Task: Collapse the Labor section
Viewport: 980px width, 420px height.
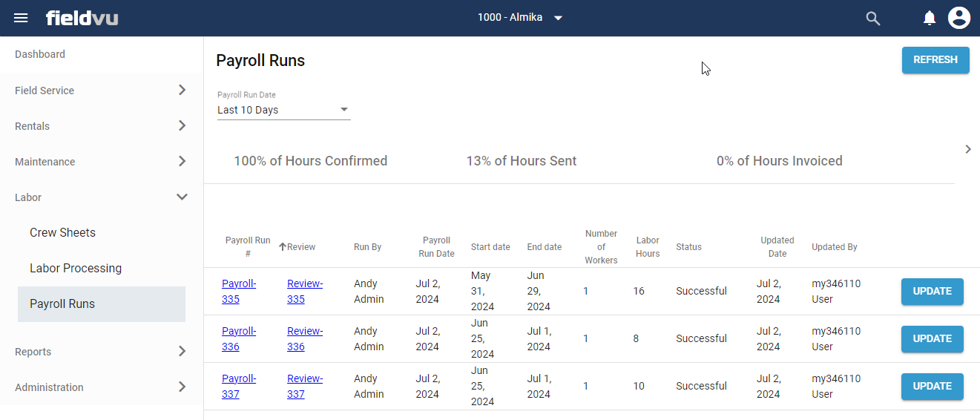Action: [182, 197]
